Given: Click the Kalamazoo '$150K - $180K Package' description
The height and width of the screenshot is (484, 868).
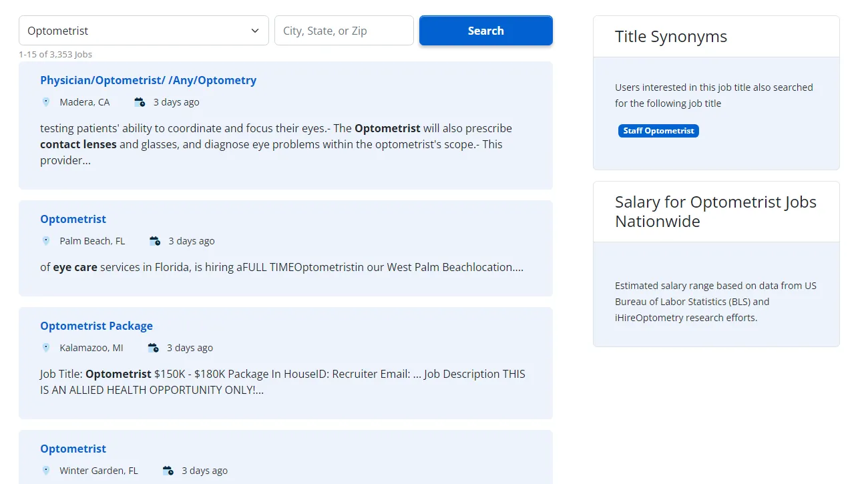Looking at the screenshot, I should (x=282, y=382).
